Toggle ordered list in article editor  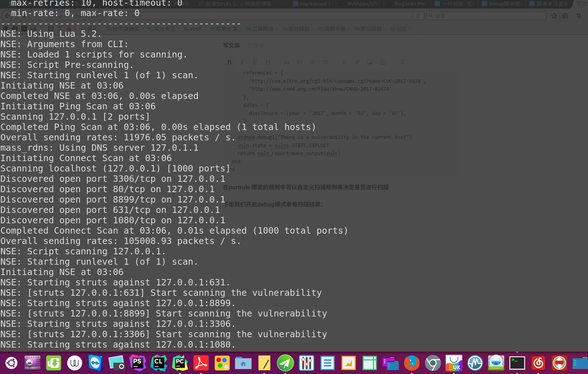tap(313, 62)
